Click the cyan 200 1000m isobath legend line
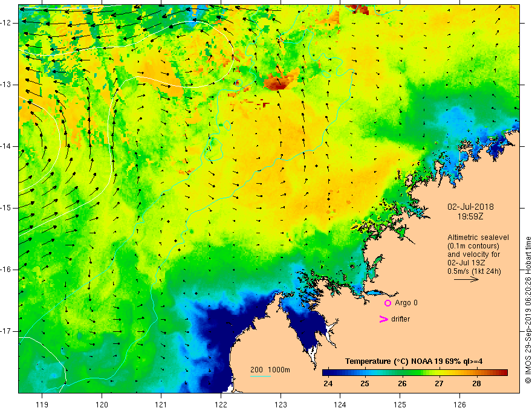 pyautogui.click(x=261, y=376)
